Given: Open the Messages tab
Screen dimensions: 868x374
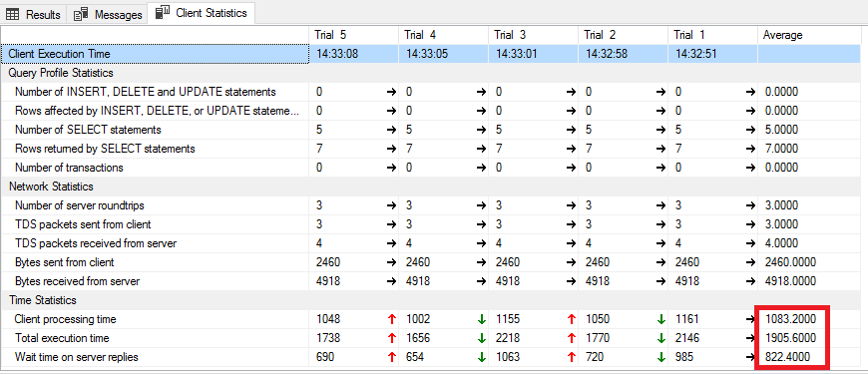Looking at the screenshot, I should point(107,14).
